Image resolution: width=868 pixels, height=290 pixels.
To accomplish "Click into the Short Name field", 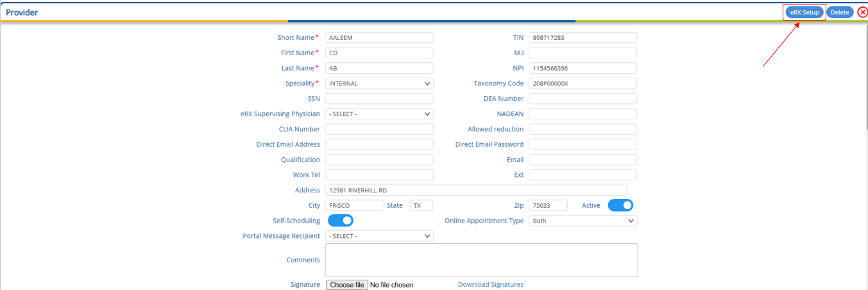I will 379,37.
